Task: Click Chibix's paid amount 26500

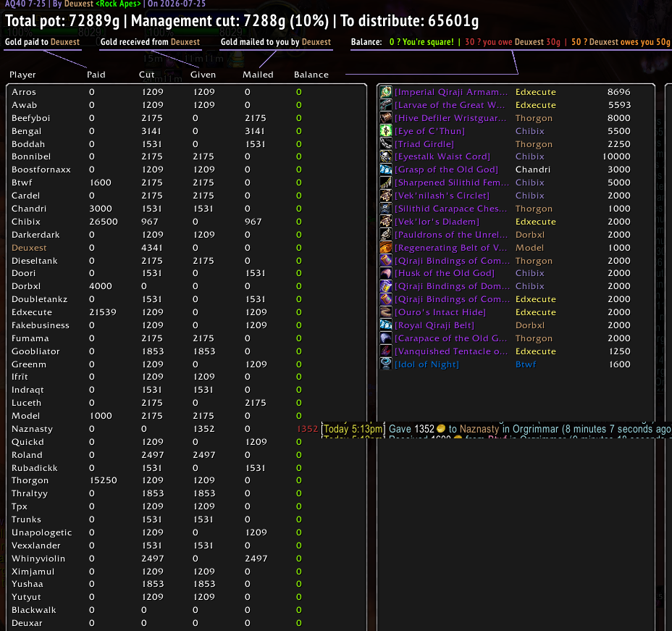Action: [104, 222]
